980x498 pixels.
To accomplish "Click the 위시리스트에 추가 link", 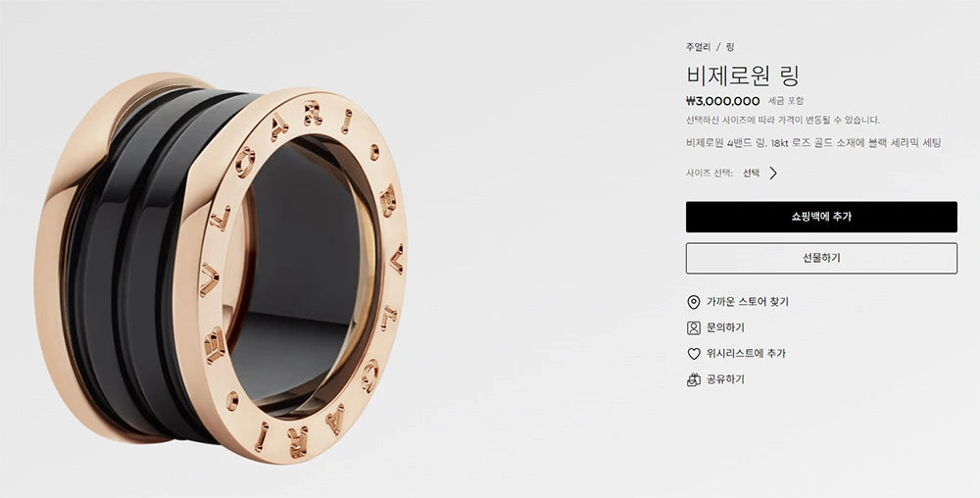I will tap(746, 353).
